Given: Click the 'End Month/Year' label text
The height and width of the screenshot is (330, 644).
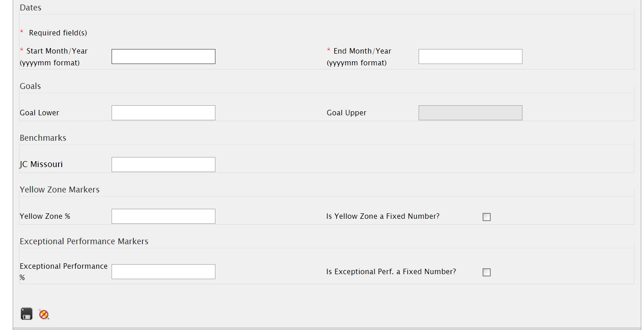Looking at the screenshot, I should 362,51.
